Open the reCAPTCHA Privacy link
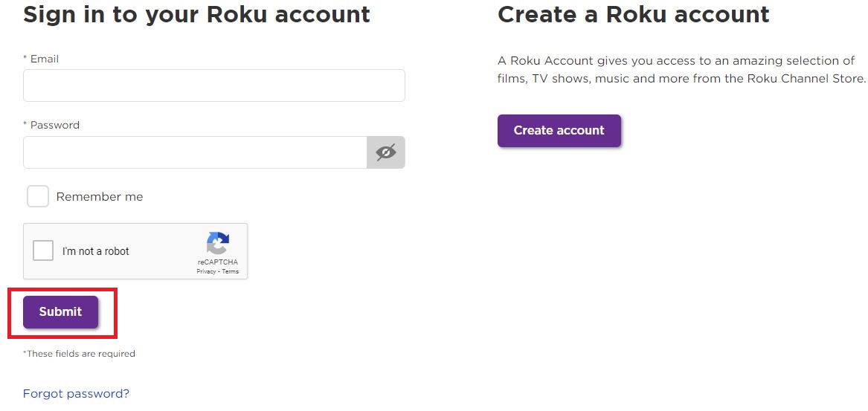 (206, 271)
